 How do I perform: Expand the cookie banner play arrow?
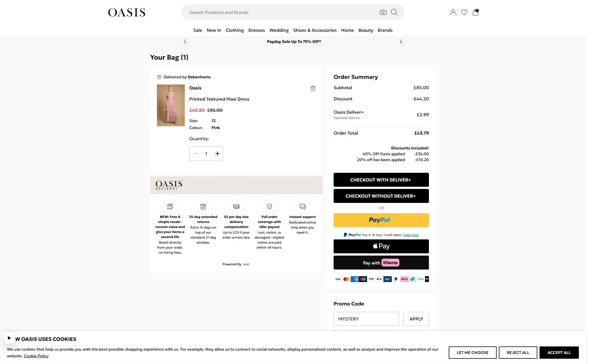[9, 338]
